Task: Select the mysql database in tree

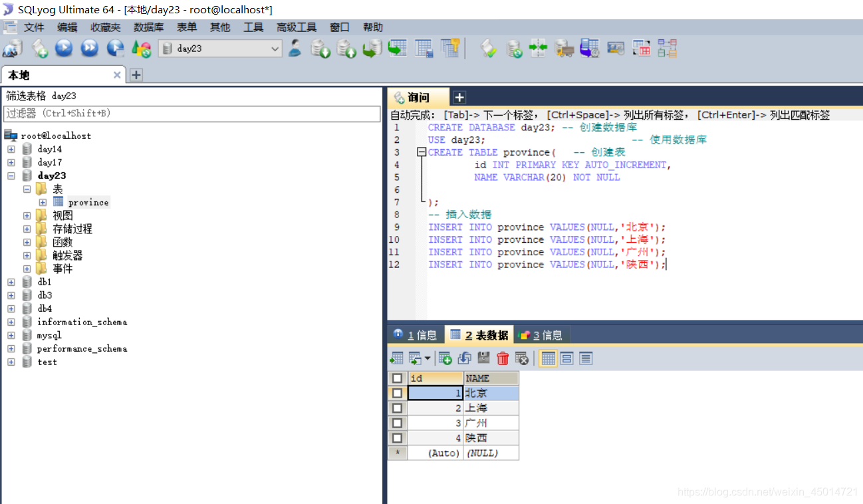Action: [x=49, y=335]
